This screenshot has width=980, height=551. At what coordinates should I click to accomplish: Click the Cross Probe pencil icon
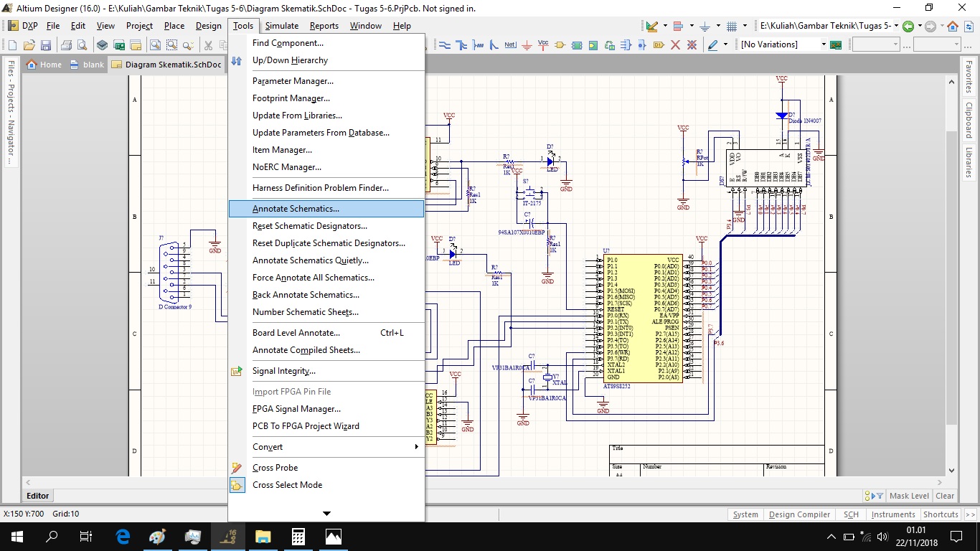coord(237,468)
